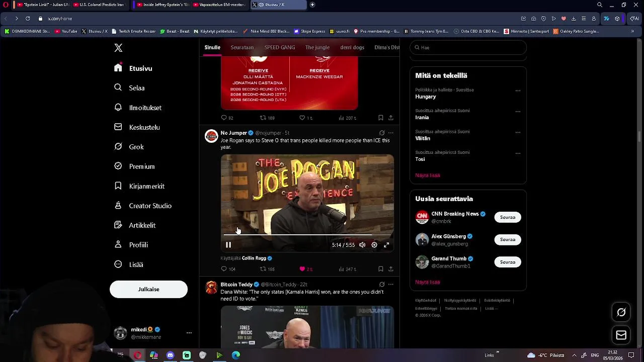Image resolution: width=644 pixels, height=362 pixels.
Task: Open Artikkelit in the sidebar
Action: point(135,225)
